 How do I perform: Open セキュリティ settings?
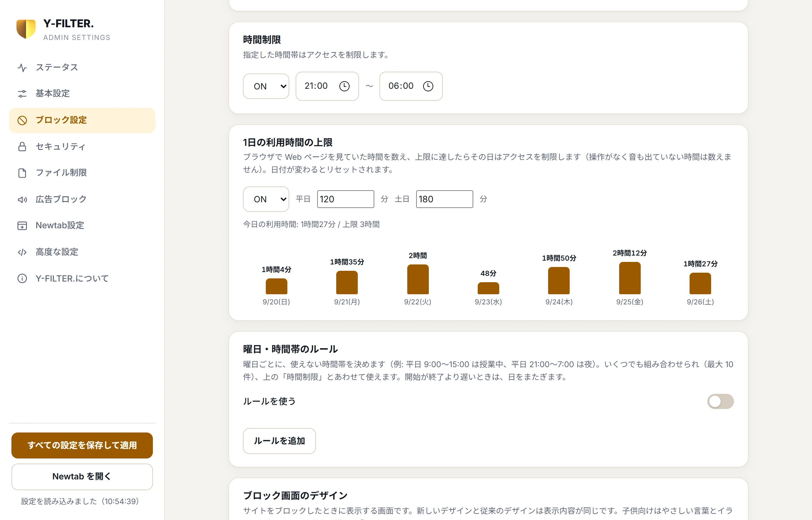(82, 146)
